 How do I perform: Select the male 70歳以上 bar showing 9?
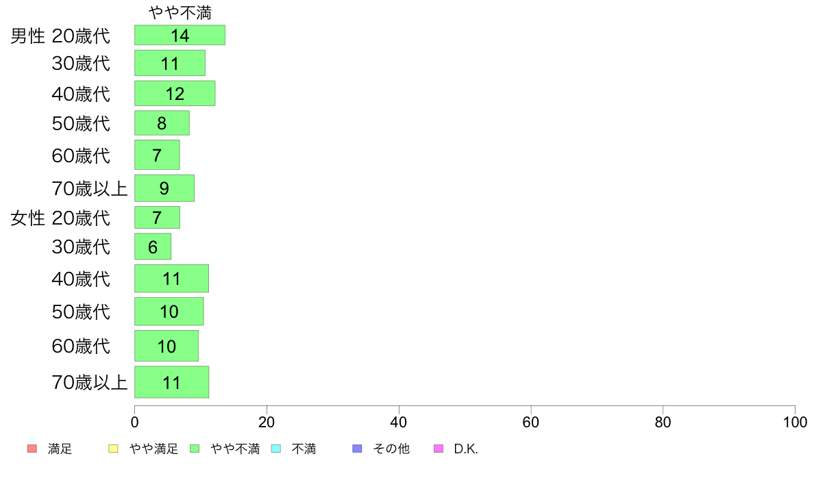[164, 188]
